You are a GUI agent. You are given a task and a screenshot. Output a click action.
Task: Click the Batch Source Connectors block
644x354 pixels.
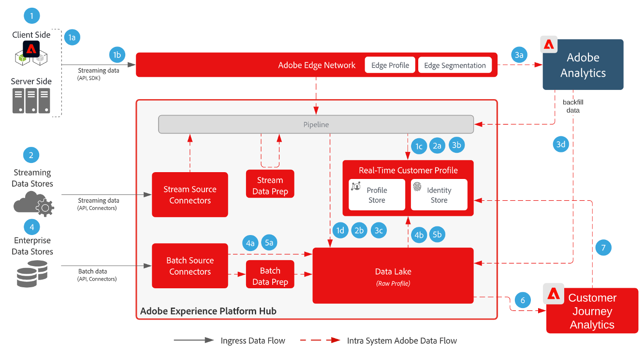[x=190, y=265]
